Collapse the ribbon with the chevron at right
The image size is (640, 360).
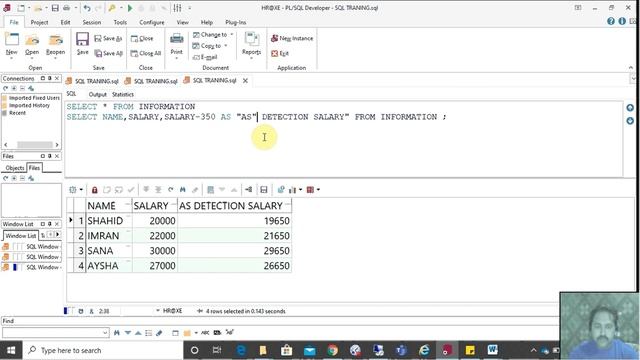(x=631, y=68)
